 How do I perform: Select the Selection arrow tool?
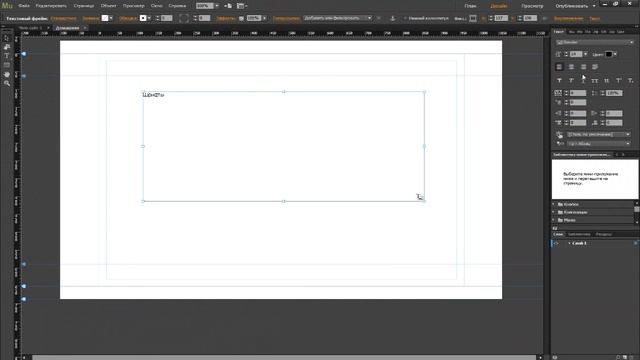coord(7,38)
